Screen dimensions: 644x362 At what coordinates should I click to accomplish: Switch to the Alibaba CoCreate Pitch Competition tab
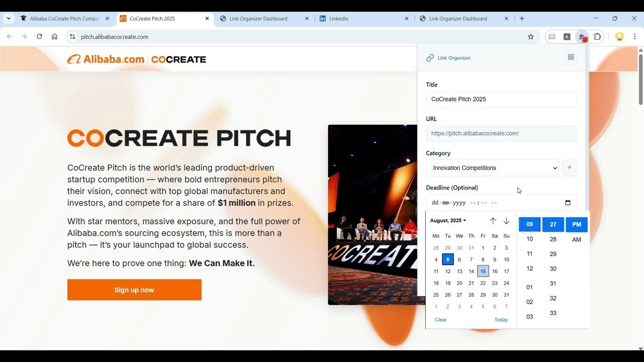tap(64, 19)
